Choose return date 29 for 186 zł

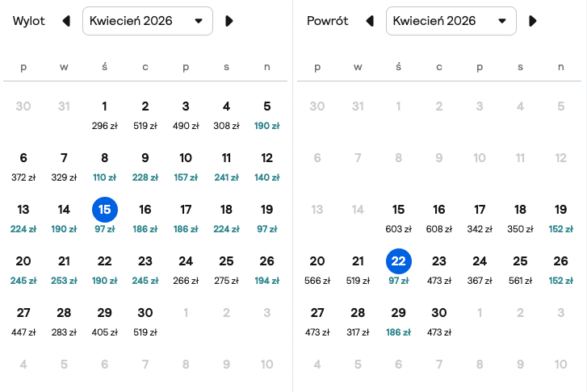(x=398, y=321)
